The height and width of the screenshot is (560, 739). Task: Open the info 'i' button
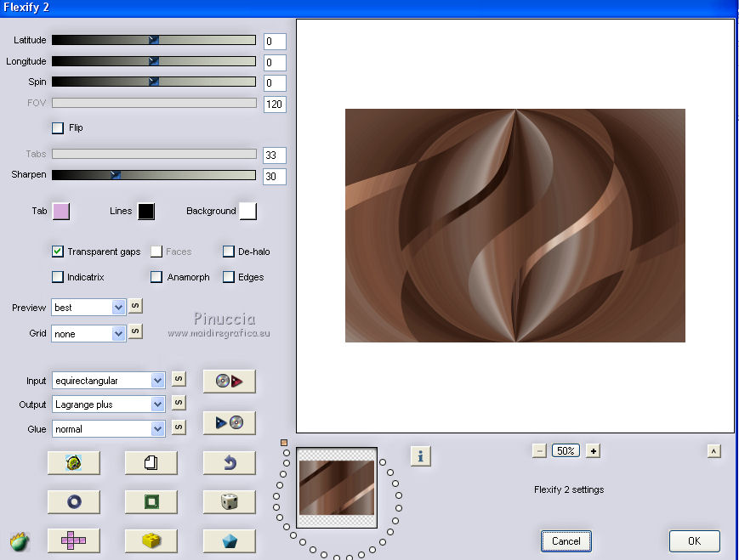coord(420,456)
